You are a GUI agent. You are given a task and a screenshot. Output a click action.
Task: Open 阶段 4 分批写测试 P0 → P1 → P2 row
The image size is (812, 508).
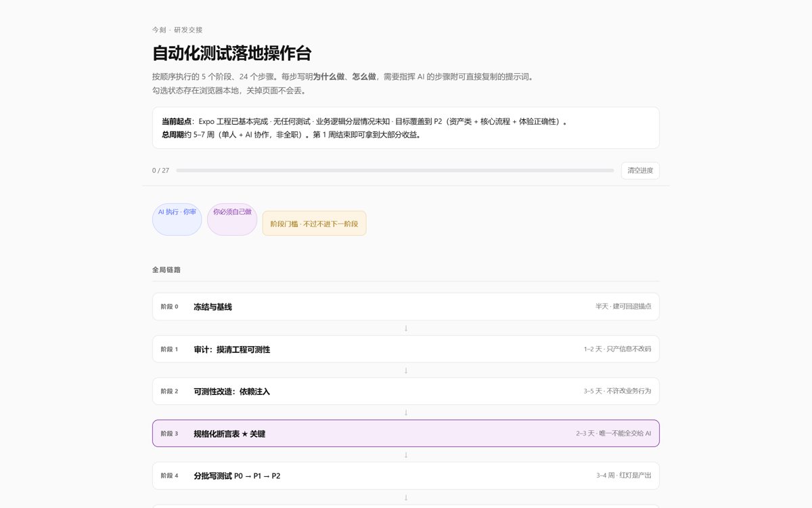pyautogui.click(x=406, y=475)
